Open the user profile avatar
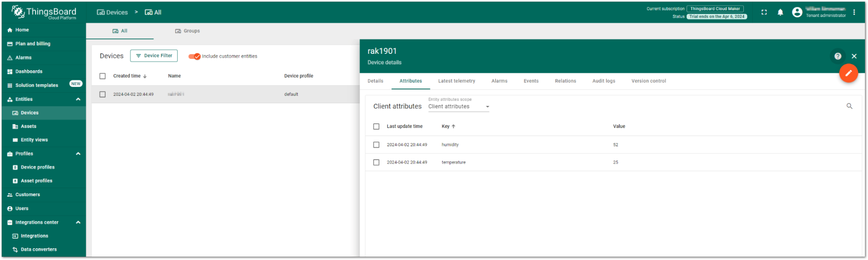 (x=797, y=13)
